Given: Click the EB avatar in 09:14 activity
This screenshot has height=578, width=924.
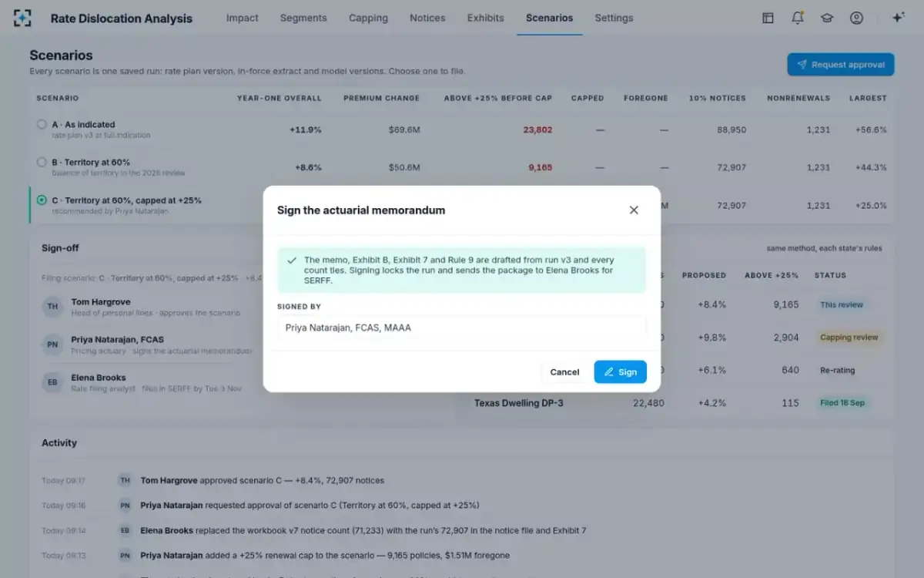Looking at the screenshot, I should pos(124,530).
